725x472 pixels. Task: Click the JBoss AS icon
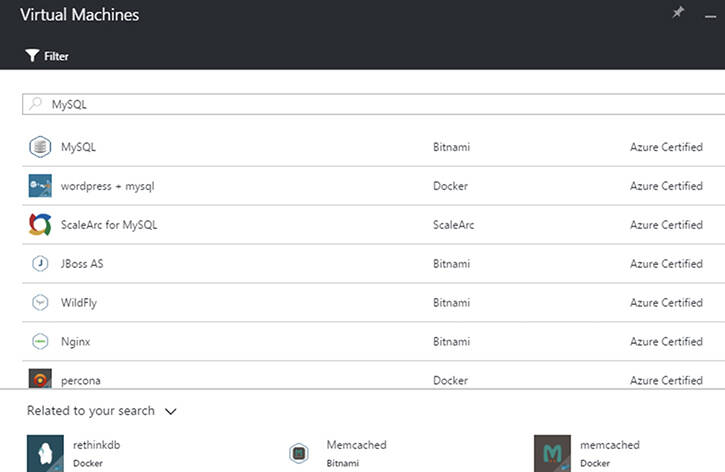[x=40, y=264]
